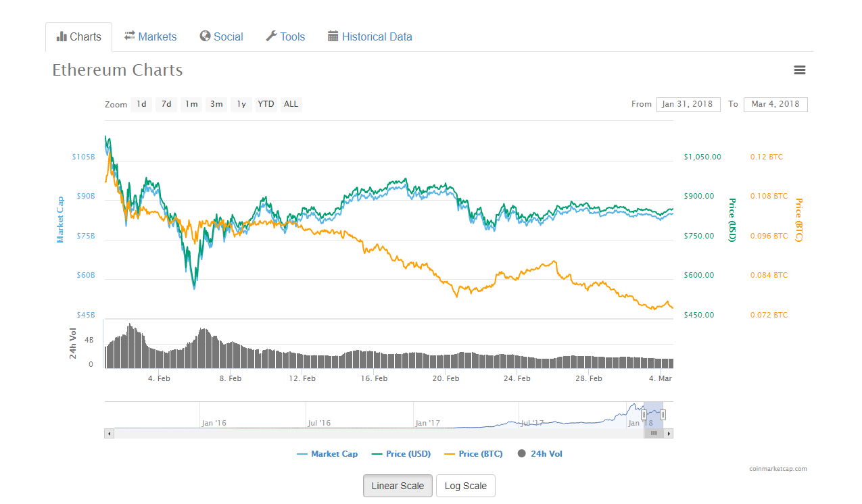The height and width of the screenshot is (504, 862).
Task: Click the $900.00 price axis label
Action: click(x=698, y=196)
